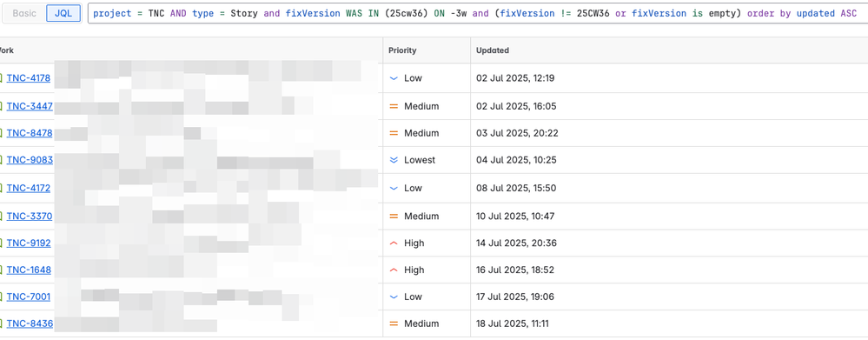Image resolution: width=868 pixels, height=340 pixels.
Task: Select the date 08 Jul 2025, 15:50
Action: click(x=516, y=188)
